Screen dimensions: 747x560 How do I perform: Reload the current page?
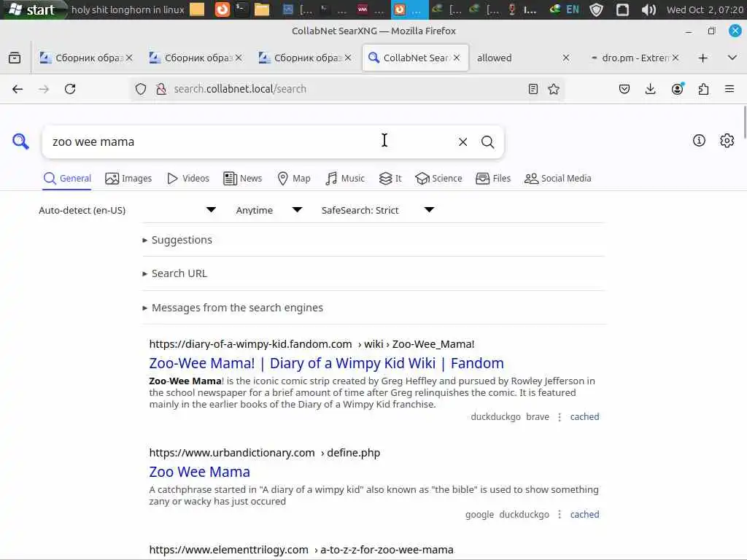click(x=70, y=89)
